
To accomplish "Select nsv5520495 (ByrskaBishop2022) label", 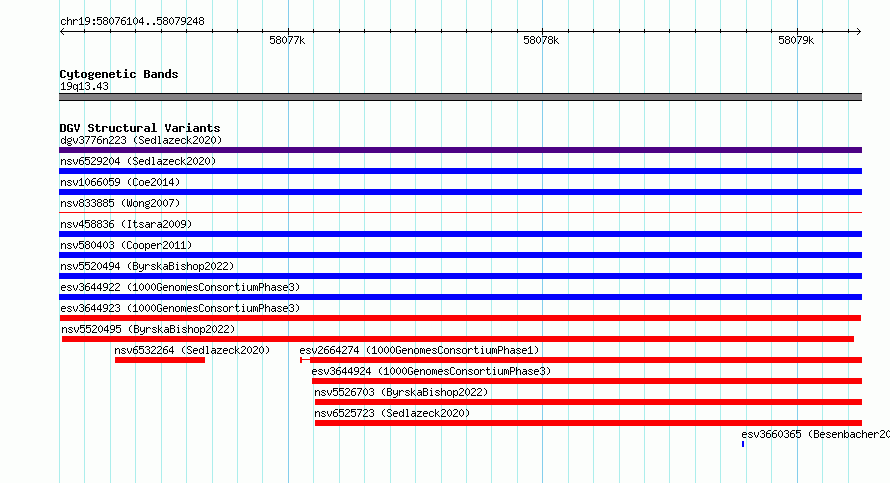I will 148,329.
